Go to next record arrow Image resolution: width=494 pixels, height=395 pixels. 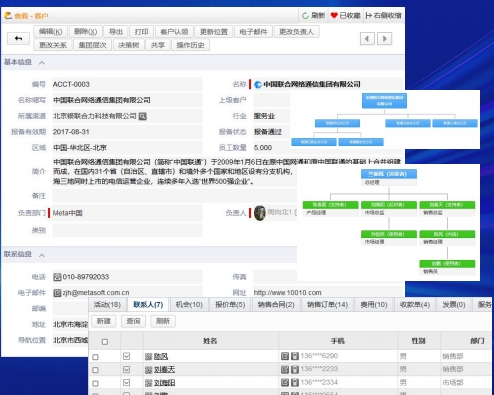(384, 39)
